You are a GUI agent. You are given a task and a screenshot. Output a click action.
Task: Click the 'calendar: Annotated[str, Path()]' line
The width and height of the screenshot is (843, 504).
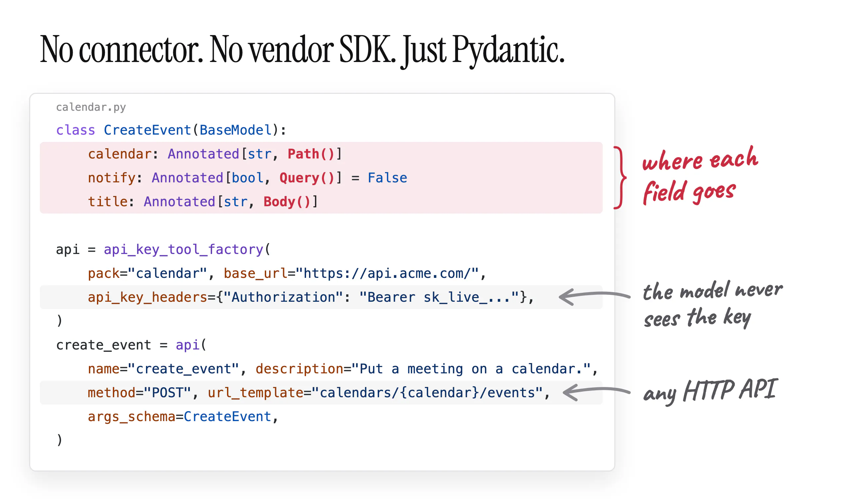[x=215, y=154]
